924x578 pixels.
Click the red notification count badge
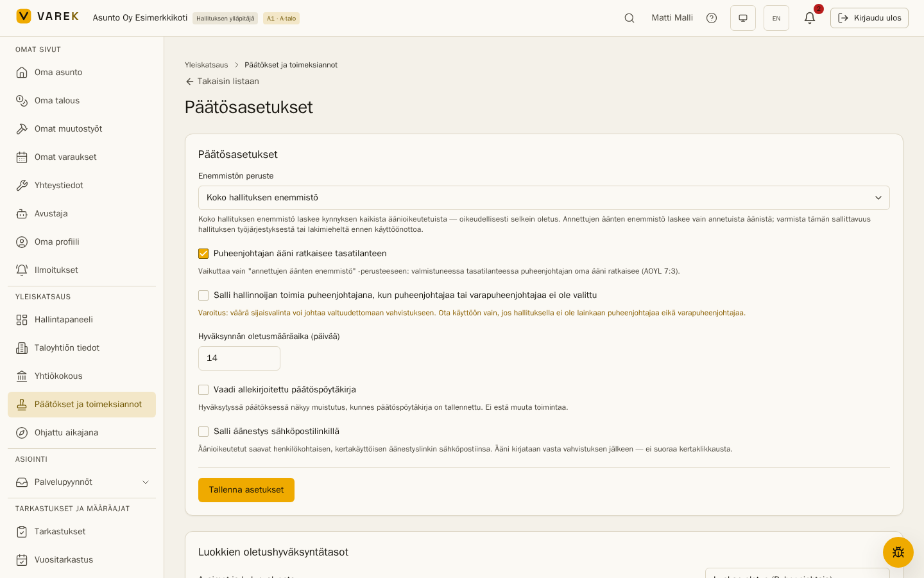(818, 9)
